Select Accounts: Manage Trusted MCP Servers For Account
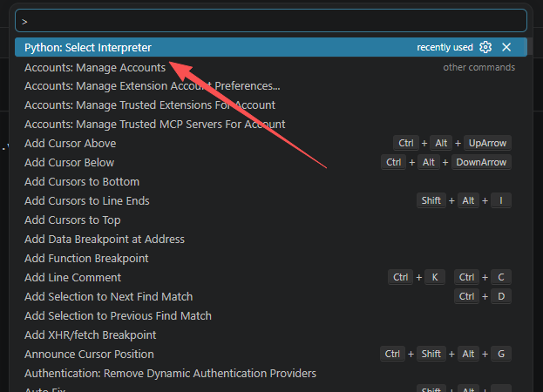This screenshot has height=392, width=543. click(271, 125)
